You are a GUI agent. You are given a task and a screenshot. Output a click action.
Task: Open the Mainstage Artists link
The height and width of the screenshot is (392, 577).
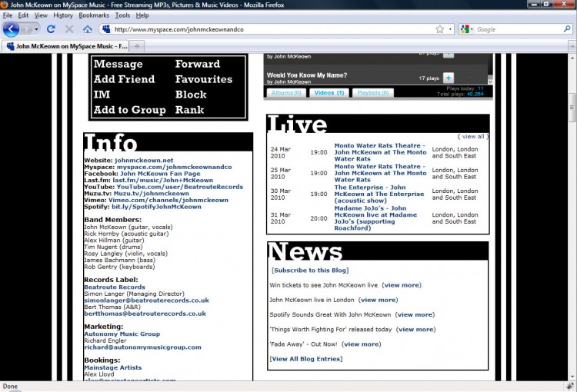pyautogui.click(x=112, y=367)
